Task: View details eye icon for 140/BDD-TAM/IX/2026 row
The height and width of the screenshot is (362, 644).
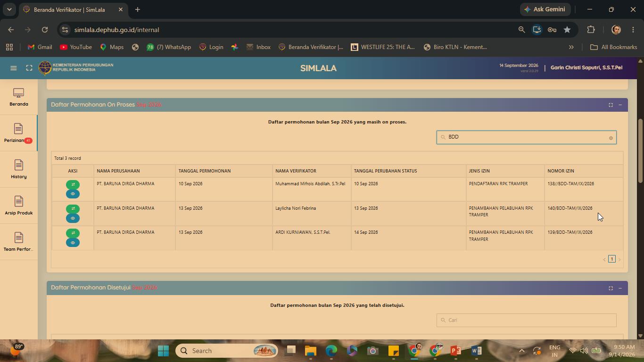Action: [x=73, y=218]
